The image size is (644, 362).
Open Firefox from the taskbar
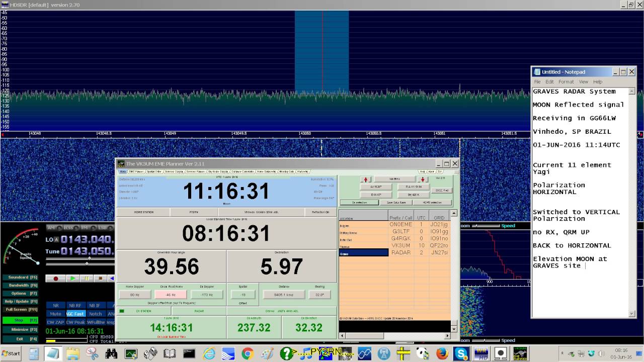442,353
